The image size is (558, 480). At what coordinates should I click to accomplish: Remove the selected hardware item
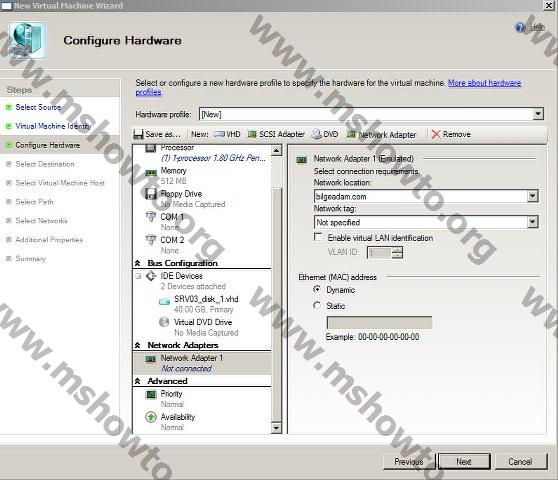pyautogui.click(x=451, y=134)
